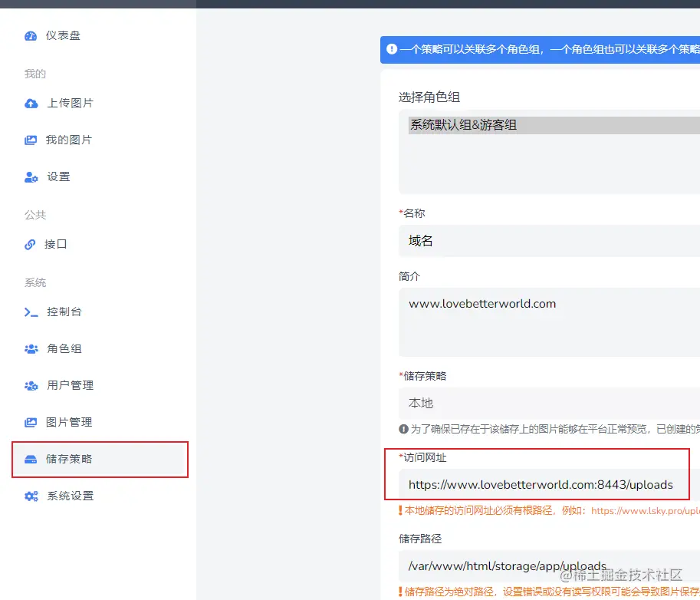Click the https://www.lsky.pro example link
The image size is (700, 600).
tap(645, 511)
